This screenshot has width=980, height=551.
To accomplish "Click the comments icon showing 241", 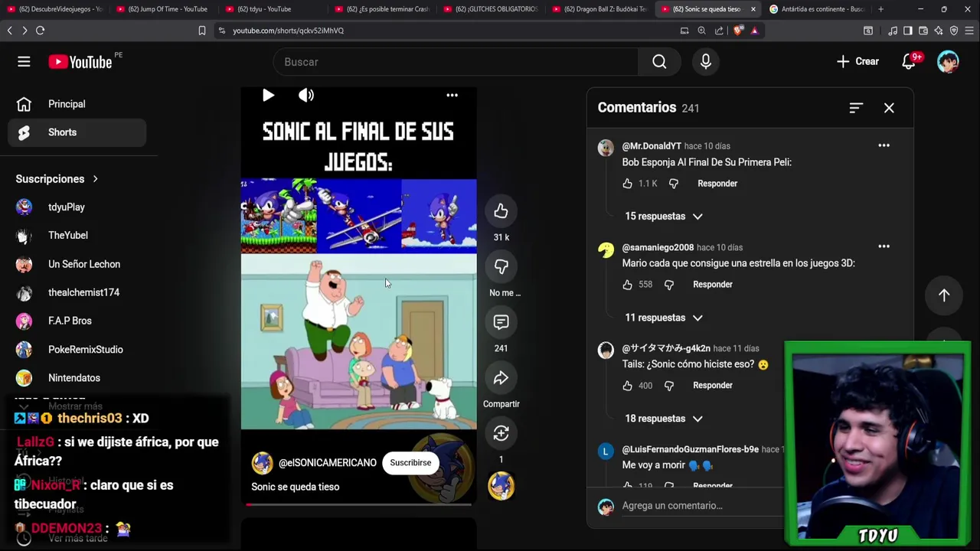I will (x=501, y=322).
